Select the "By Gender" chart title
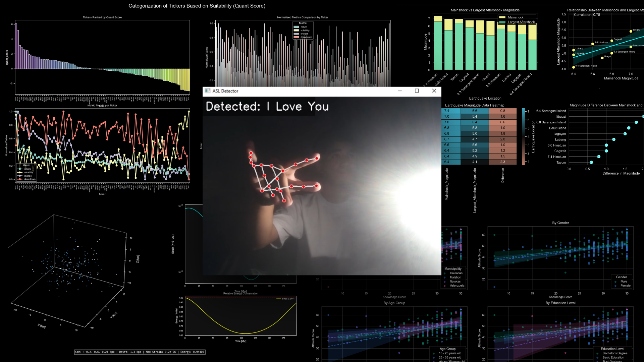This screenshot has width=644, height=362. coord(560,223)
